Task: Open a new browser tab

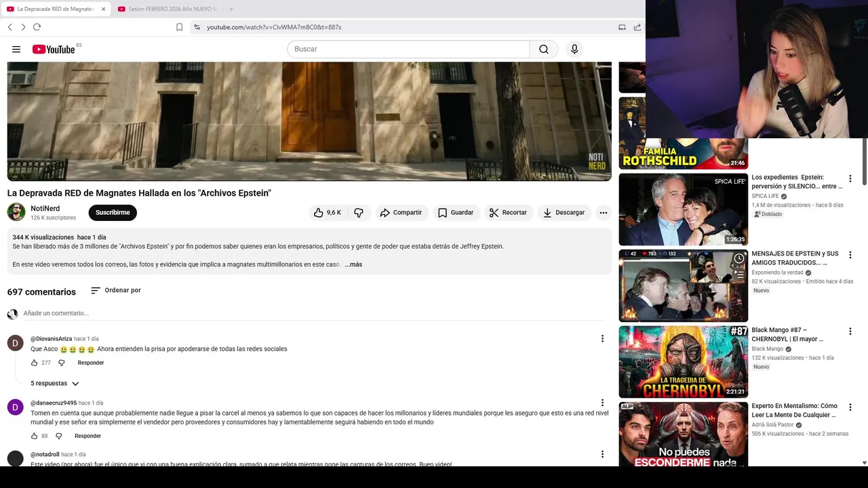Action: pyautogui.click(x=231, y=9)
